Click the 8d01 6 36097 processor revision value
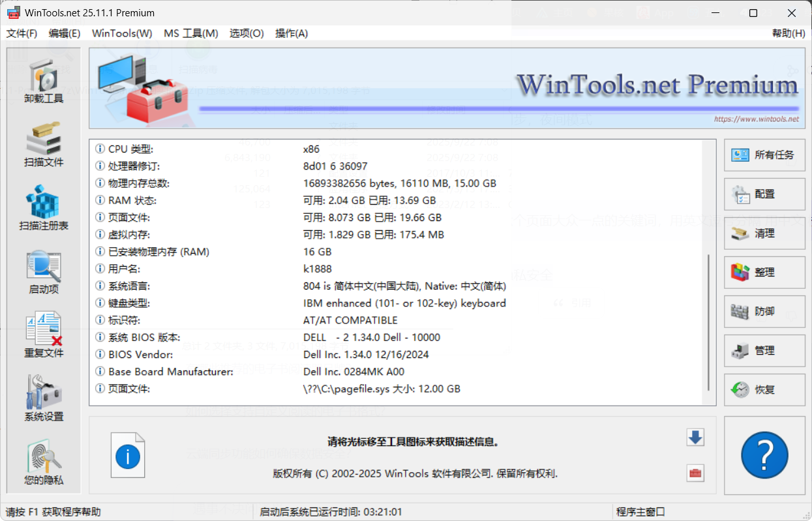 (335, 166)
